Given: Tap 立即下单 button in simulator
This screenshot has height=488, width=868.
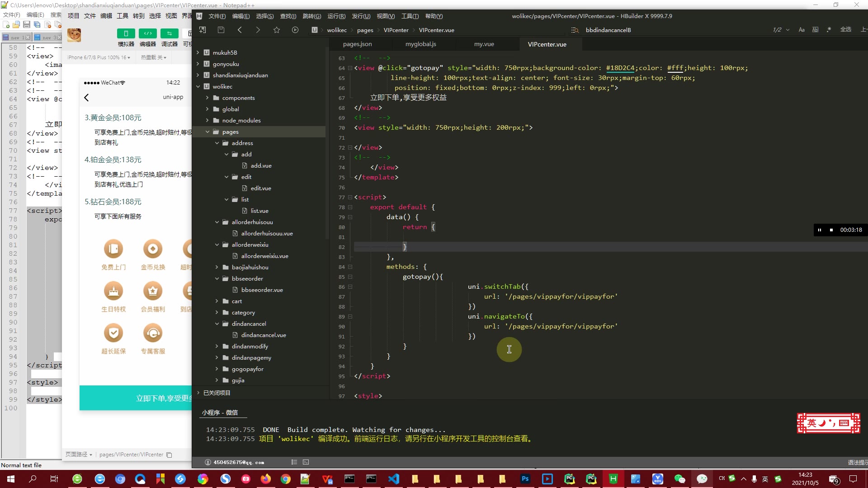Looking at the screenshot, I should point(136,398).
